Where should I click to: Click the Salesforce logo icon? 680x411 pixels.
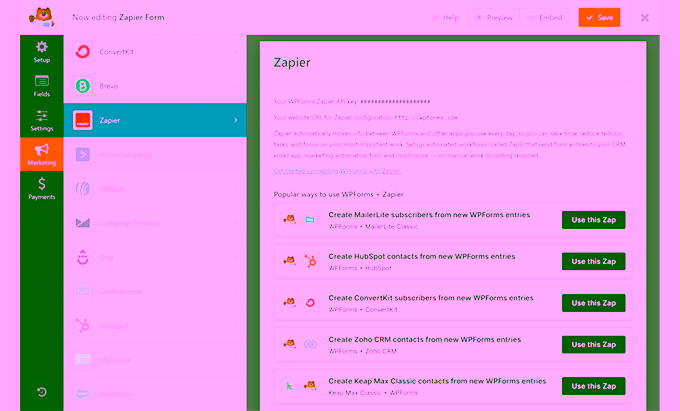[x=82, y=394]
